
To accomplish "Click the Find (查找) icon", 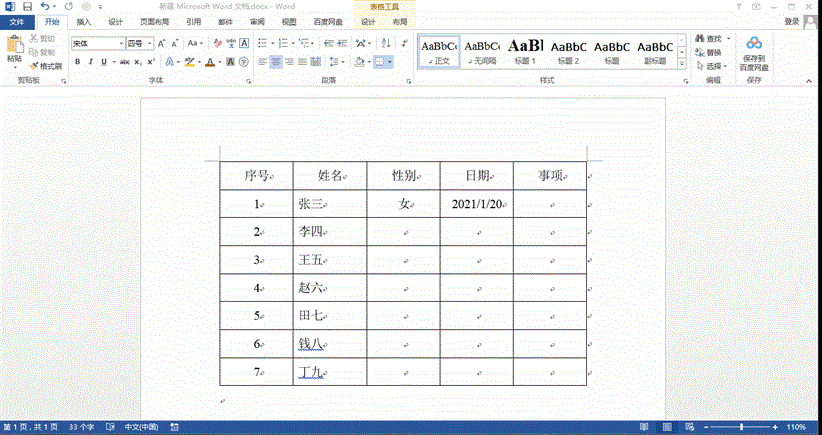I will [708, 39].
